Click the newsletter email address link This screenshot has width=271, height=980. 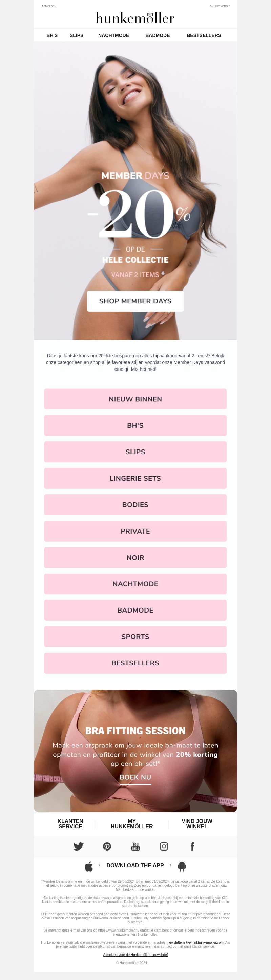click(195, 942)
